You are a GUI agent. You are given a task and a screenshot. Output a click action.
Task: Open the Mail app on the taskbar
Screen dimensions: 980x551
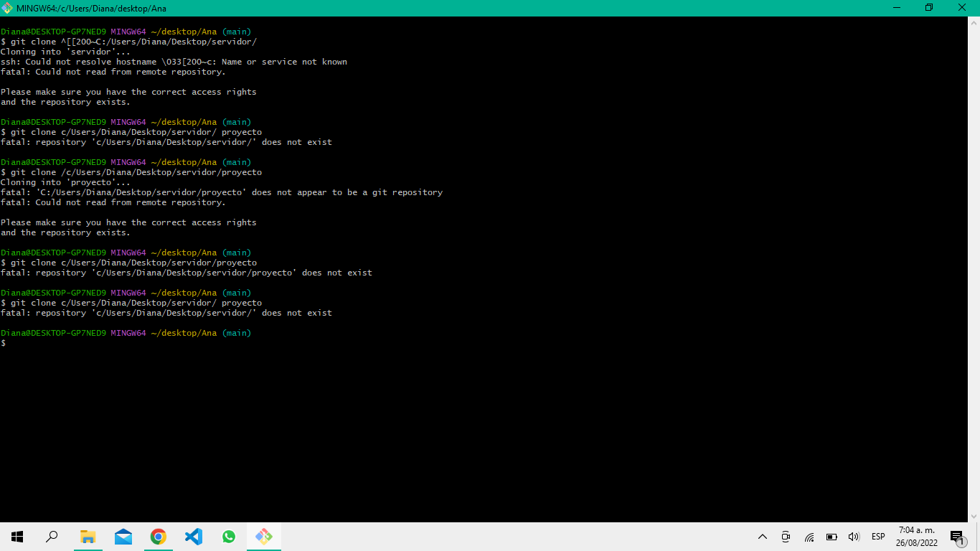pos(123,537)
